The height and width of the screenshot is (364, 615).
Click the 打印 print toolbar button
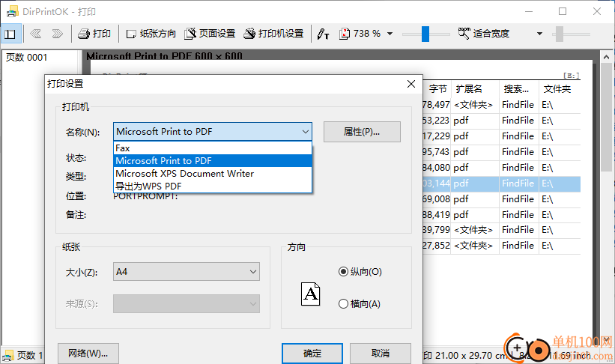(94, 34)
